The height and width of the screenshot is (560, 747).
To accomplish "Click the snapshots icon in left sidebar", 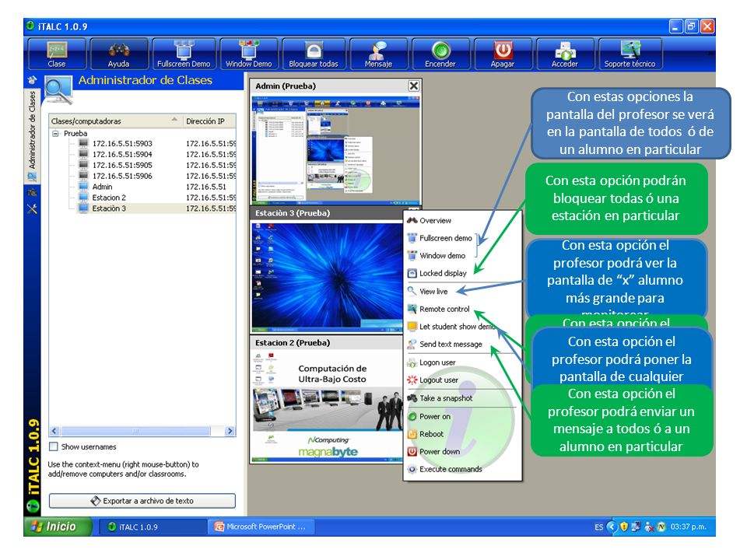I will pos(32,192).
